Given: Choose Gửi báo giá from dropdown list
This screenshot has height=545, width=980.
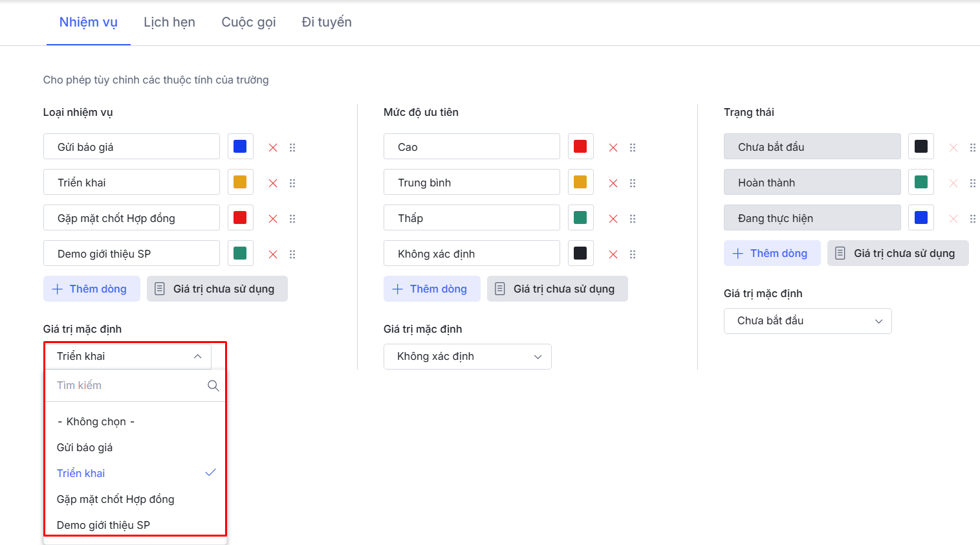Looking at the screenshot, I should tap(85, 447).
